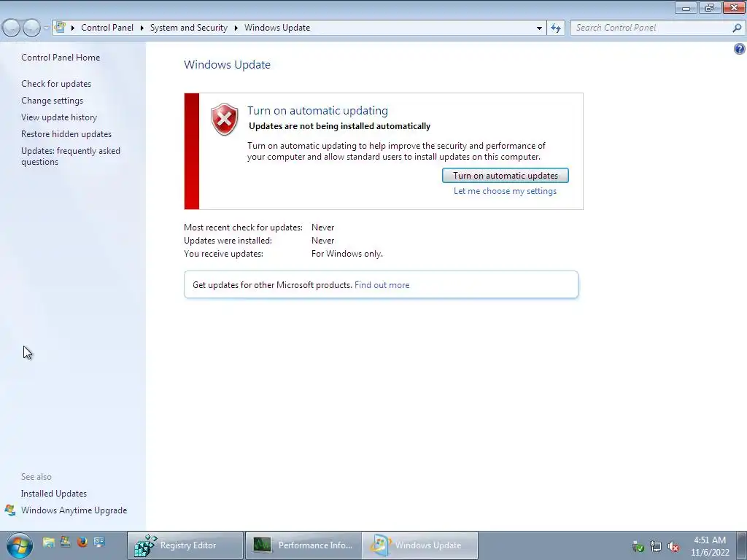Open View update history
This screenshot has width=747, height=560.
(x=59, y=117)
